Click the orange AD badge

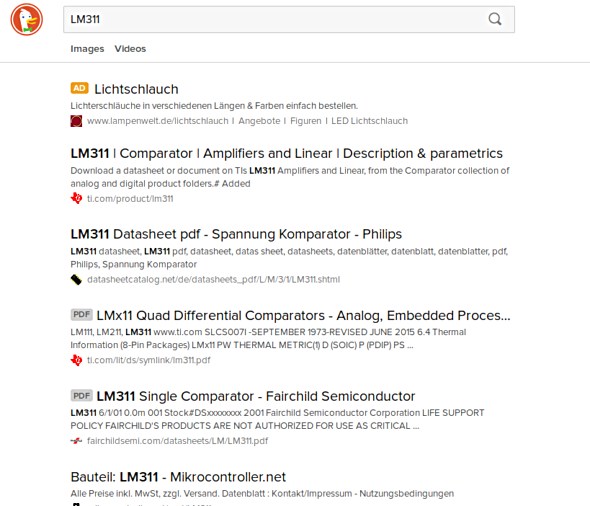coord(79,88)
